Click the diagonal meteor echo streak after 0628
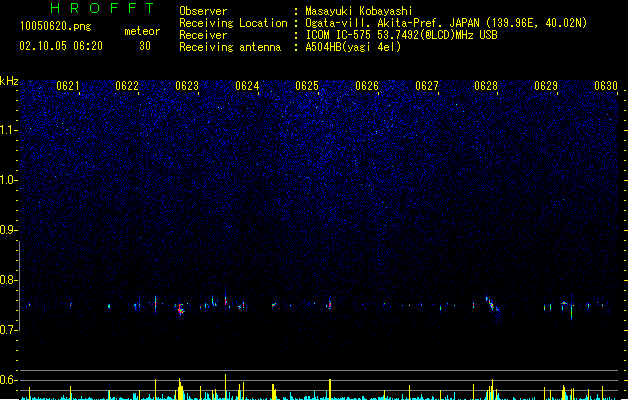The width and height of the screenshot is (629, 400). (493, 305)
